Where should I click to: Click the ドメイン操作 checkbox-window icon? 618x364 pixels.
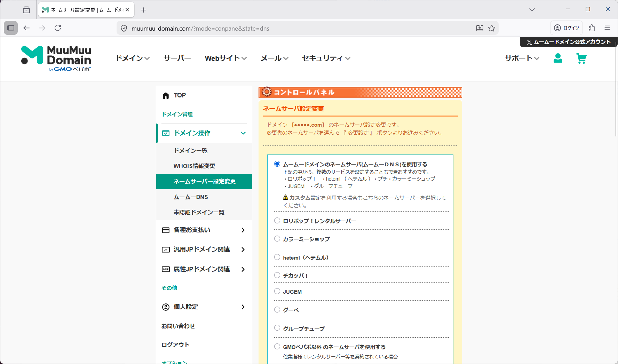[166, 133]
